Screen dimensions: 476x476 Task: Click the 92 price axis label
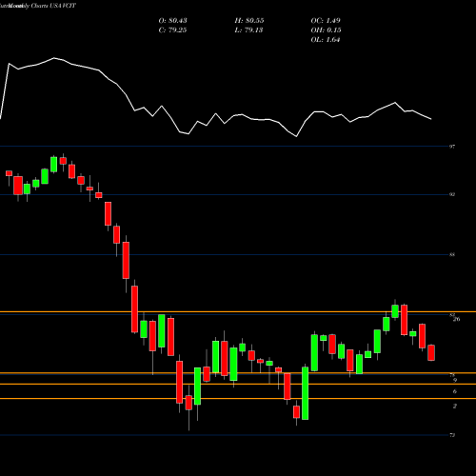coord(452,194)
